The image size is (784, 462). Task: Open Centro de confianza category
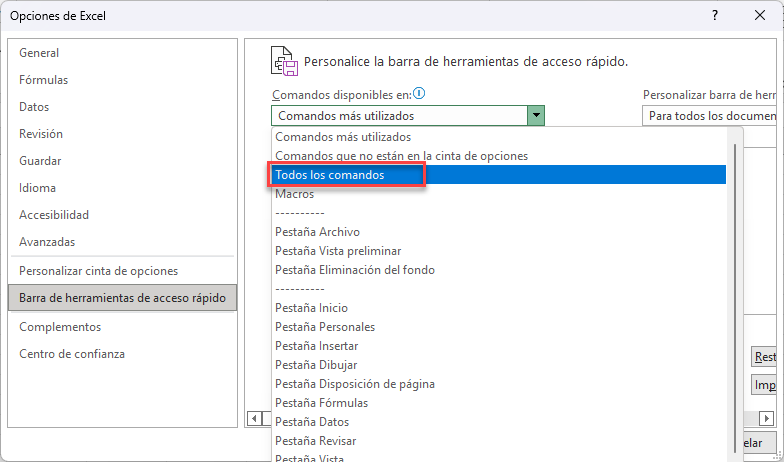[x=122, y=354]
